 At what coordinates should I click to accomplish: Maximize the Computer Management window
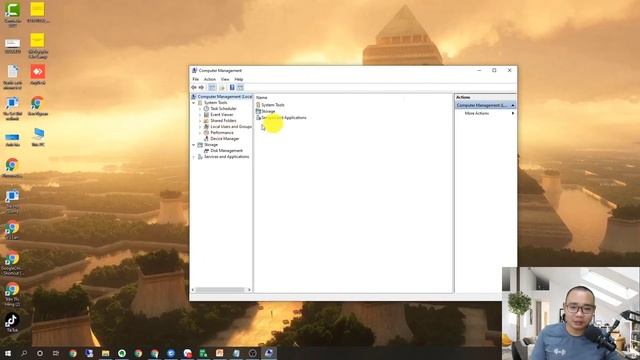click(x=494, y=70)
